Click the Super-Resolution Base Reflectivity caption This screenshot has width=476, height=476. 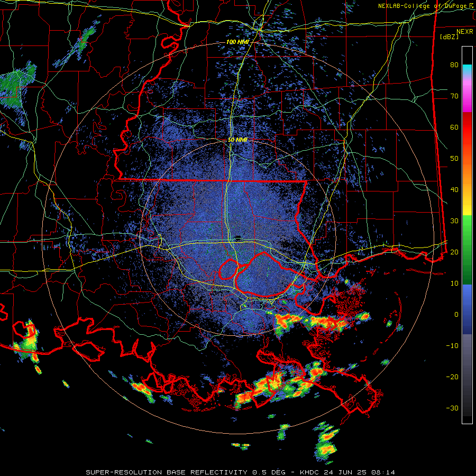(241, 472)
